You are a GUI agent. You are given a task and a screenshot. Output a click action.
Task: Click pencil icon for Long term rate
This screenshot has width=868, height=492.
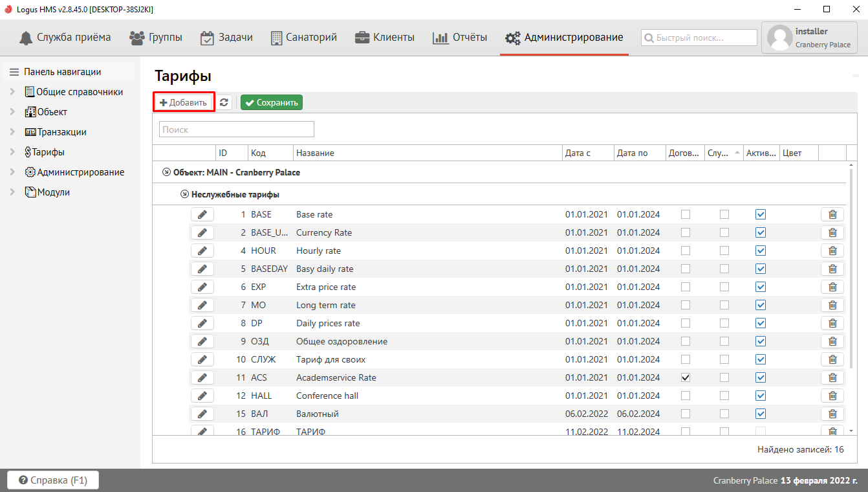pyautogui.click(x=202, y=305)
